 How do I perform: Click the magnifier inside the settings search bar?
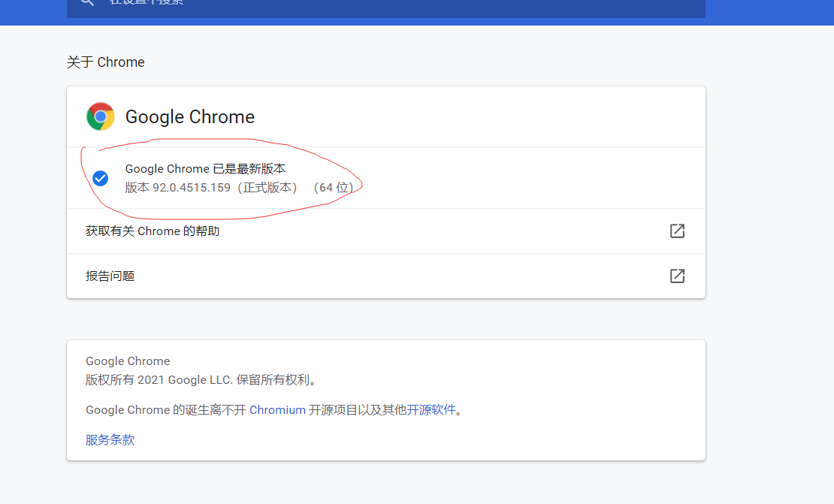(x=87, y=3)
